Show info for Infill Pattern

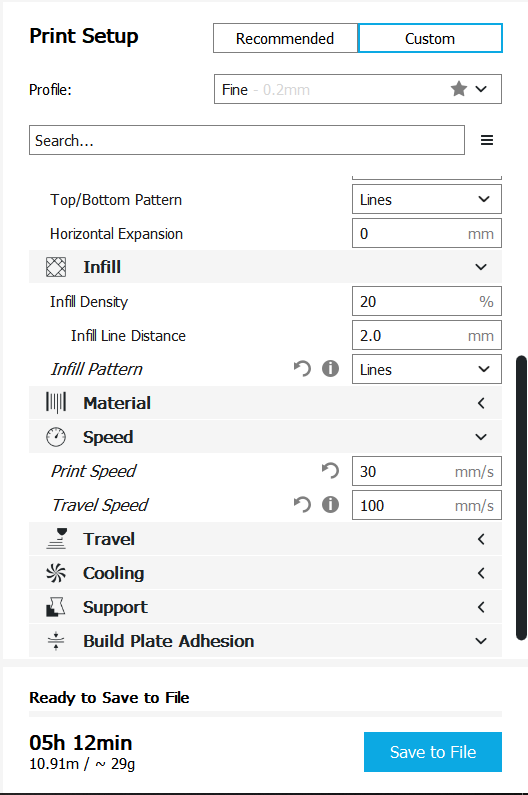[330, 369]
